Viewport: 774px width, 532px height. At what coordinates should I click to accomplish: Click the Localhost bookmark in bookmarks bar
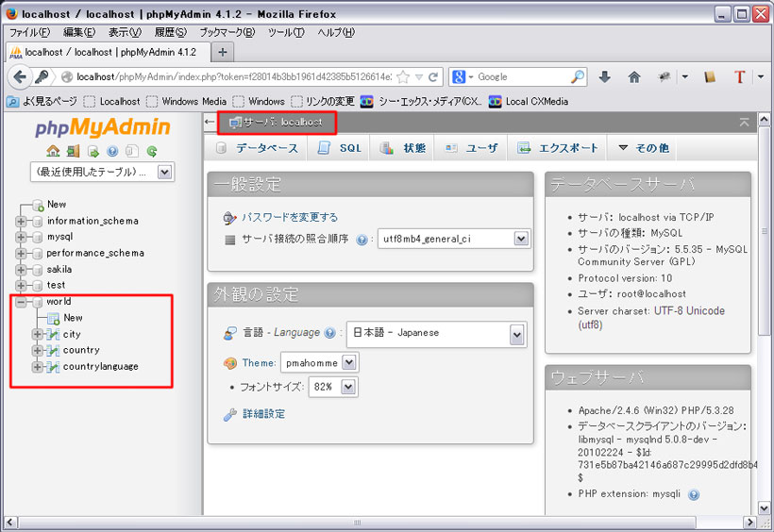pyautogui.click(x=112, y=102)
